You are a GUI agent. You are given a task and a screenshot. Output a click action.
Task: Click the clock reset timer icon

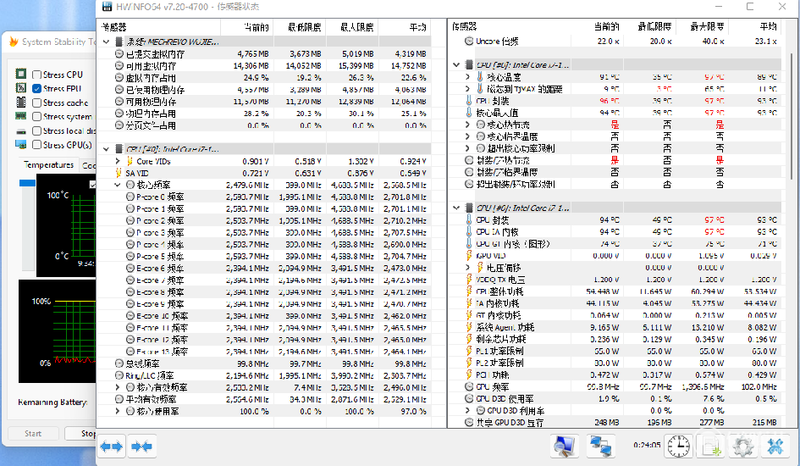tap(678, 446)
